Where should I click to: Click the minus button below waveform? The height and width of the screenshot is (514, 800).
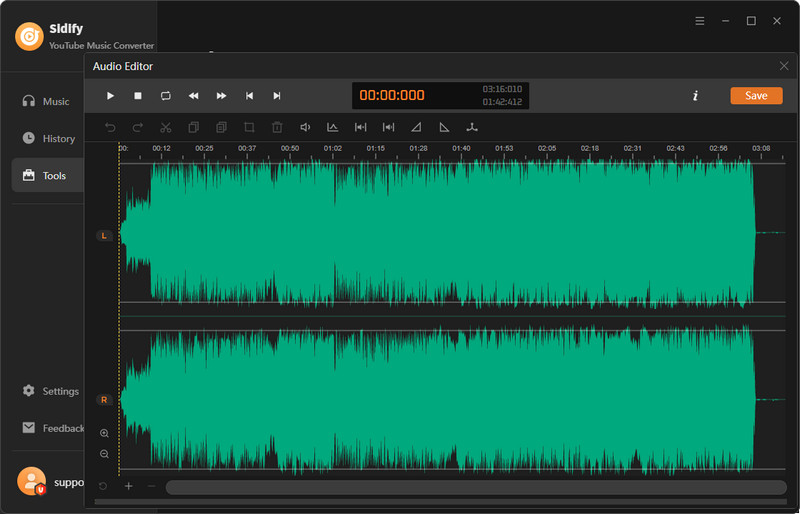(152, 486)
